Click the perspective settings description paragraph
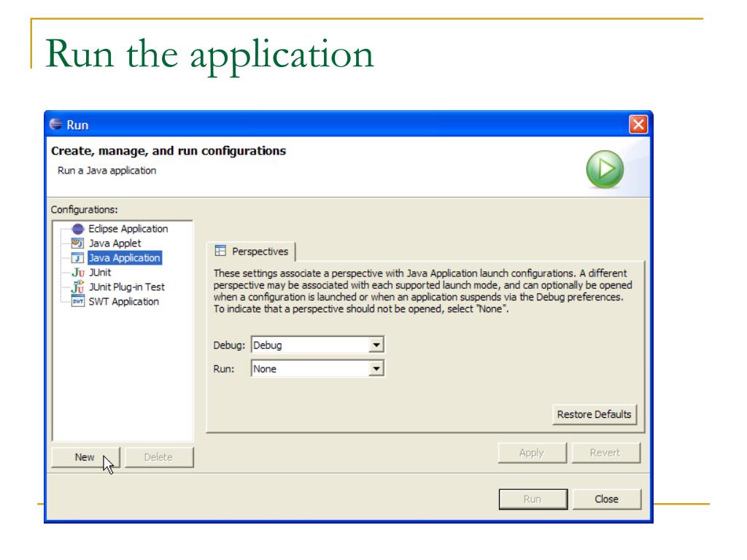Image resolution: width=747 pixels, height=560 pixels. click(422, 291)
